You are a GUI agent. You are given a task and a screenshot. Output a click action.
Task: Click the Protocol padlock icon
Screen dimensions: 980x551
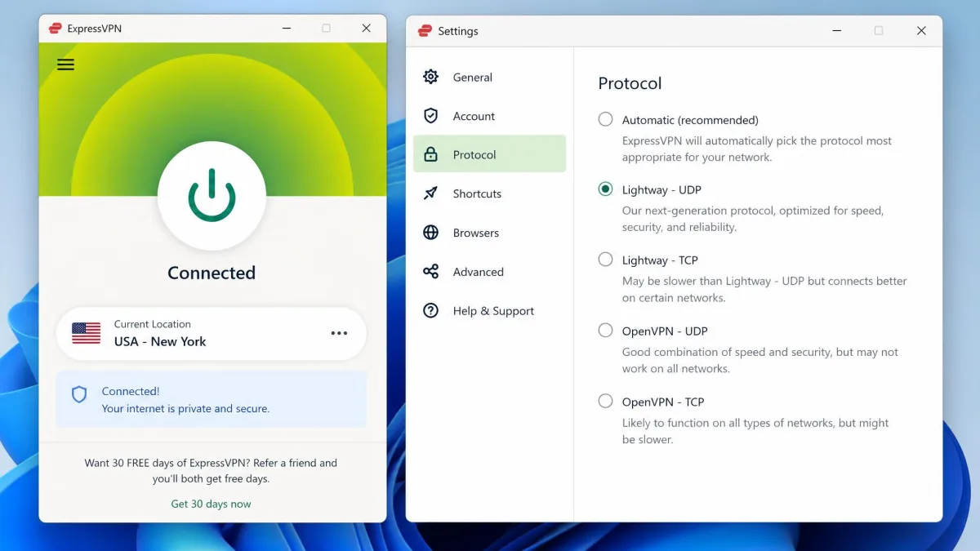click(x=430, y=154)
